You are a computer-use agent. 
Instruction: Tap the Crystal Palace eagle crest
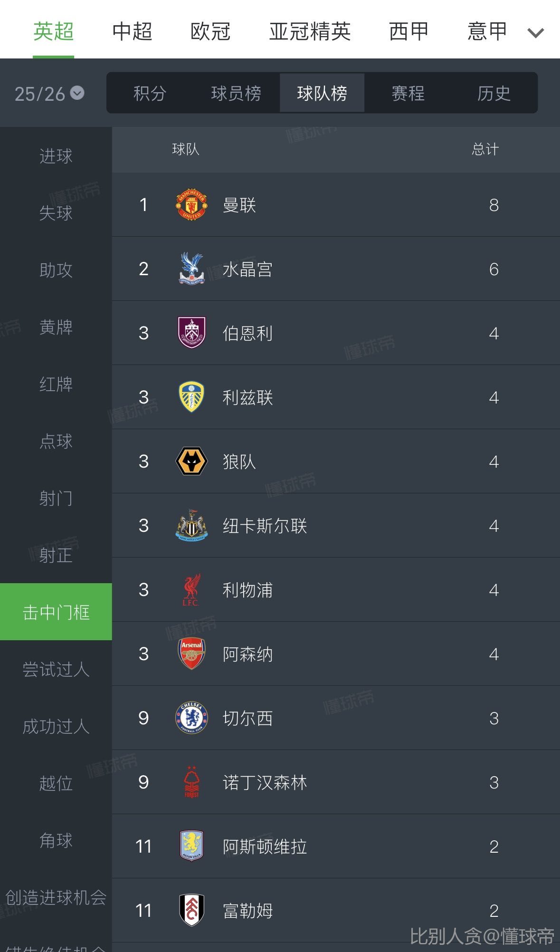191,269
